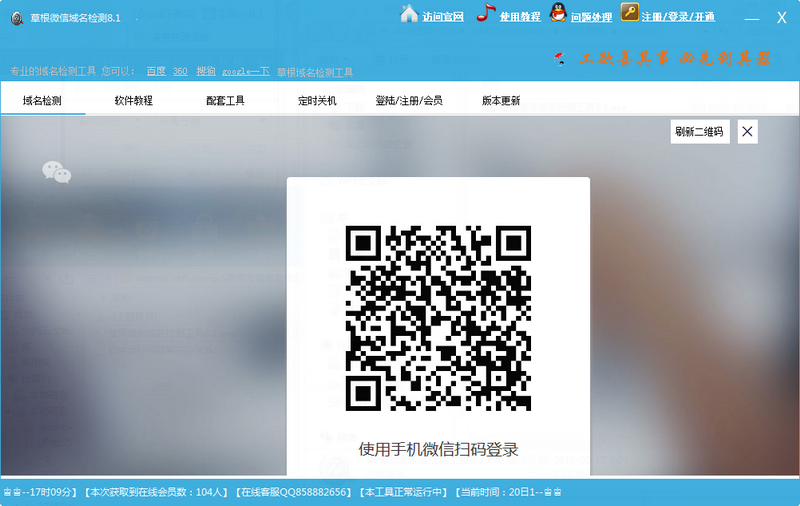Refresh the QR code with 刷新二维码
This screenshot has height=506, width=800.
[x=699, y=132]
